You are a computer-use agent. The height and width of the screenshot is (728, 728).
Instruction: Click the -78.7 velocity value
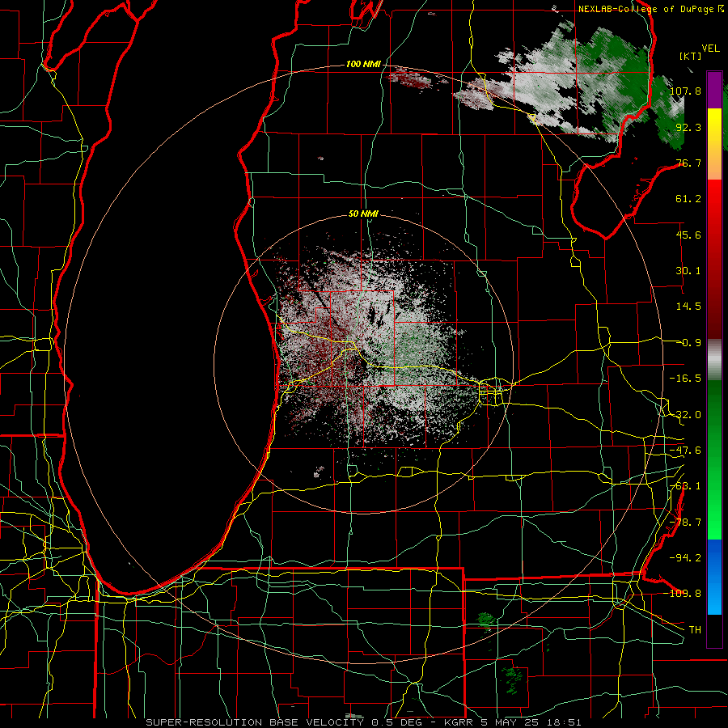point(685,522)
